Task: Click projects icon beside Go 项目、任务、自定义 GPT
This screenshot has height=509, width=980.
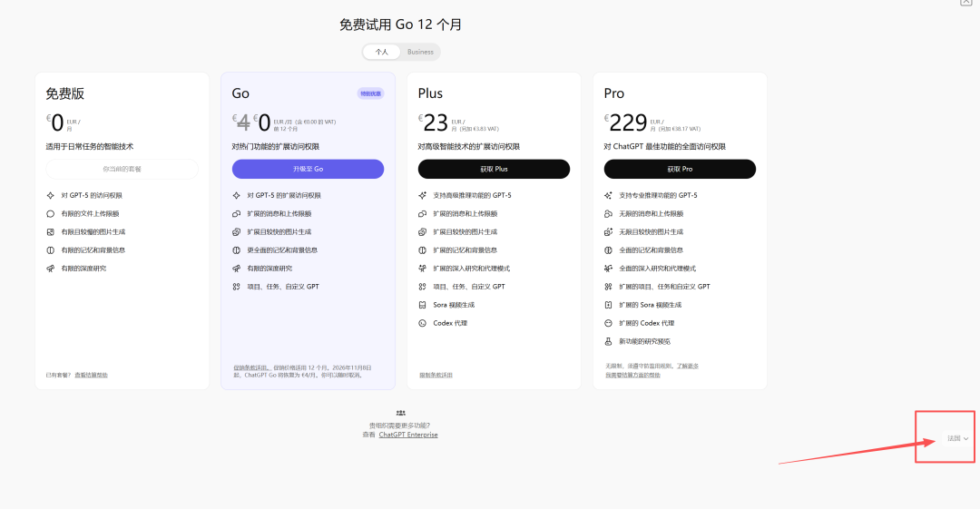Action: coord(236,287)
